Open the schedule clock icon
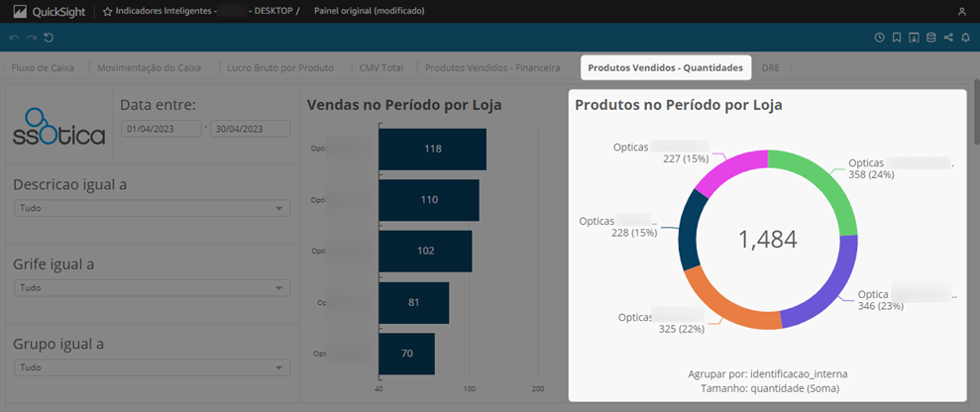980x412 pixels. (879, 38)
